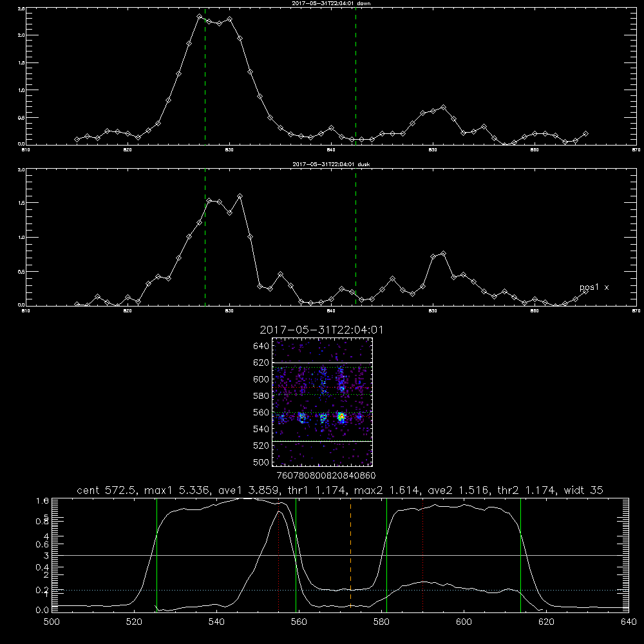644x644 pixels.
Task: Click the 500 label on spectral image y-axis
Action: 261,462
